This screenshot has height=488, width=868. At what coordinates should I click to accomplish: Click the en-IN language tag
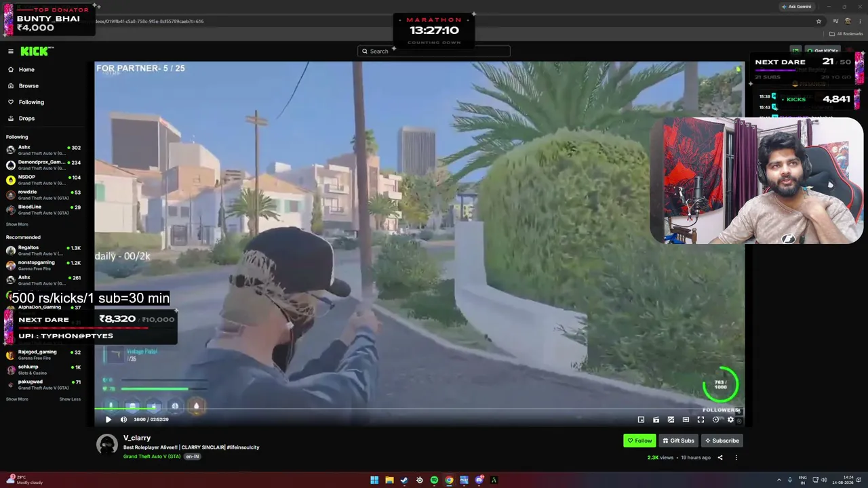click(193, 457)
